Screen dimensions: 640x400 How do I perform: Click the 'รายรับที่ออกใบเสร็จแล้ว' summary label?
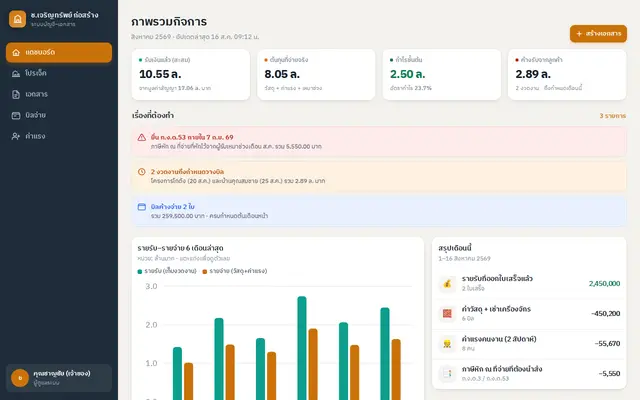(497, 279)
